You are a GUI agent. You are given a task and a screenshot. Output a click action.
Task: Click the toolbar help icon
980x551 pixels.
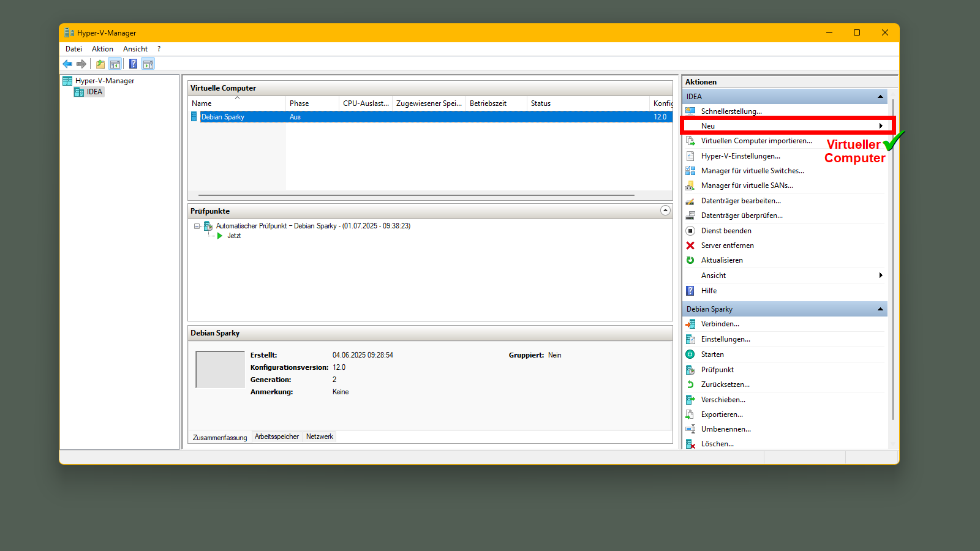click(x=133, y=64)
